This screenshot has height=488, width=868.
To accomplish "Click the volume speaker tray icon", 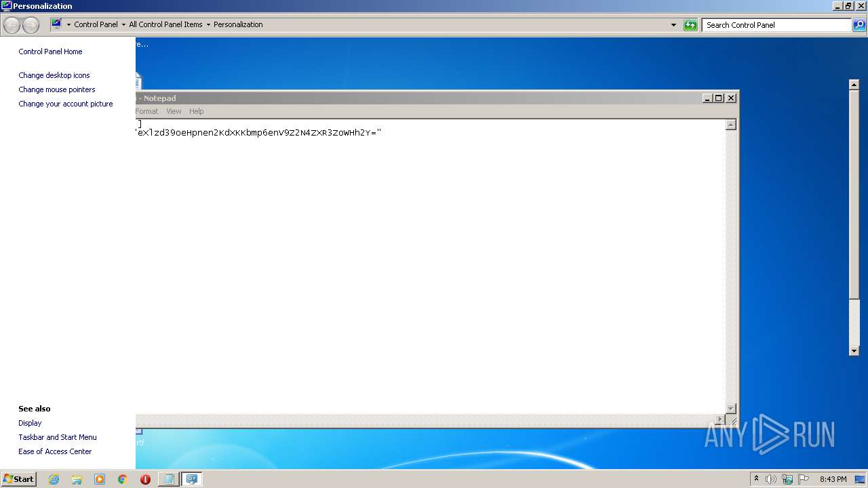I will pyautogui.click(x=771, y=479).
